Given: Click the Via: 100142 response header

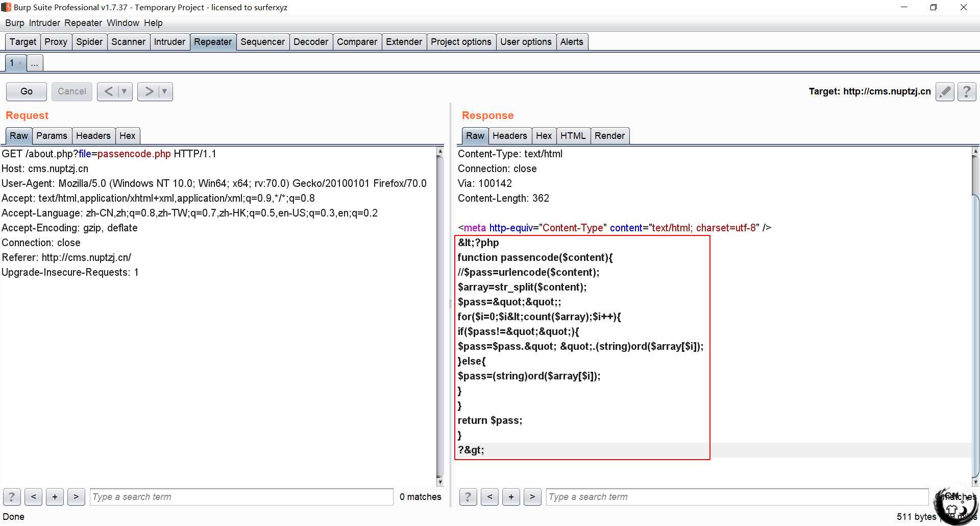Looking at the screenshot, I should click(485, 183).
